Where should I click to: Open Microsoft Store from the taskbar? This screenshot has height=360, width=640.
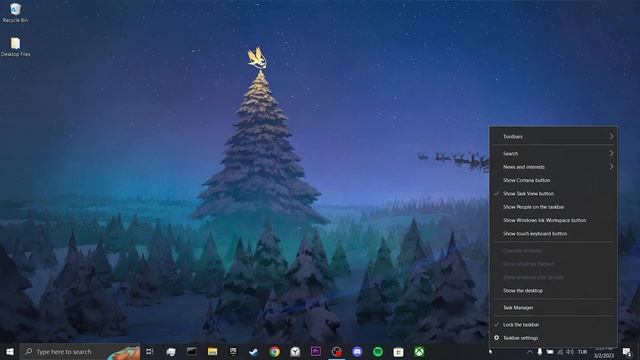point(398,351)
